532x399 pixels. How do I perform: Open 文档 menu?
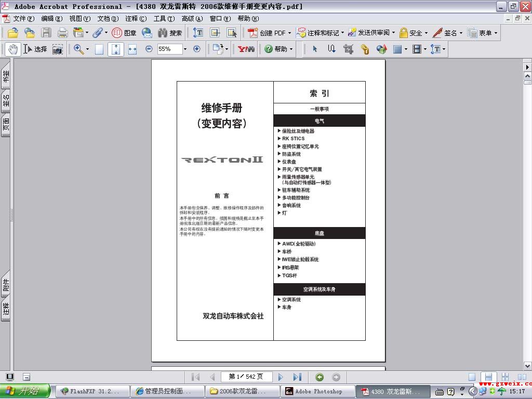click(108, 19)
